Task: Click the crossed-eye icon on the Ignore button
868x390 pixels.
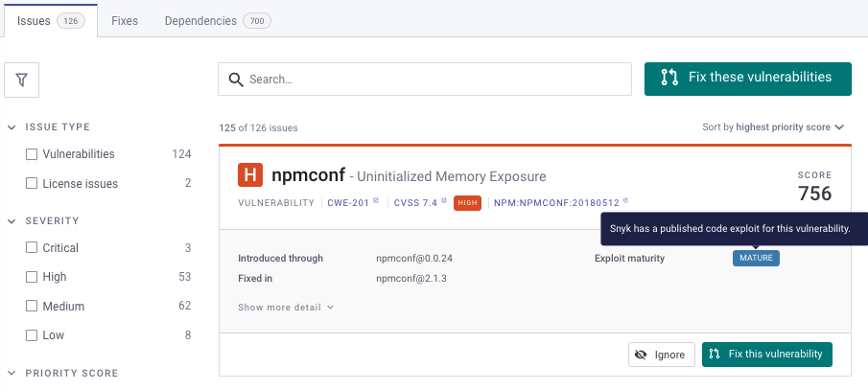Action: [641, 355]
